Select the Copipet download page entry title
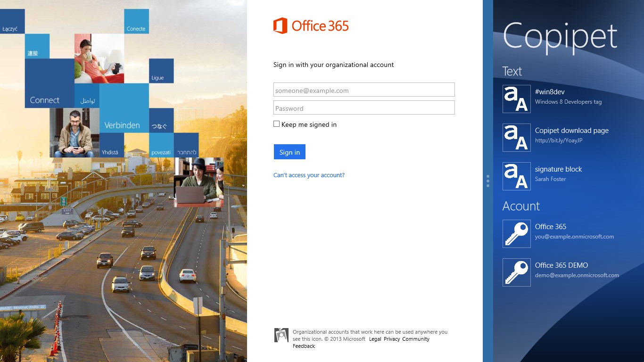 point(572,131)
